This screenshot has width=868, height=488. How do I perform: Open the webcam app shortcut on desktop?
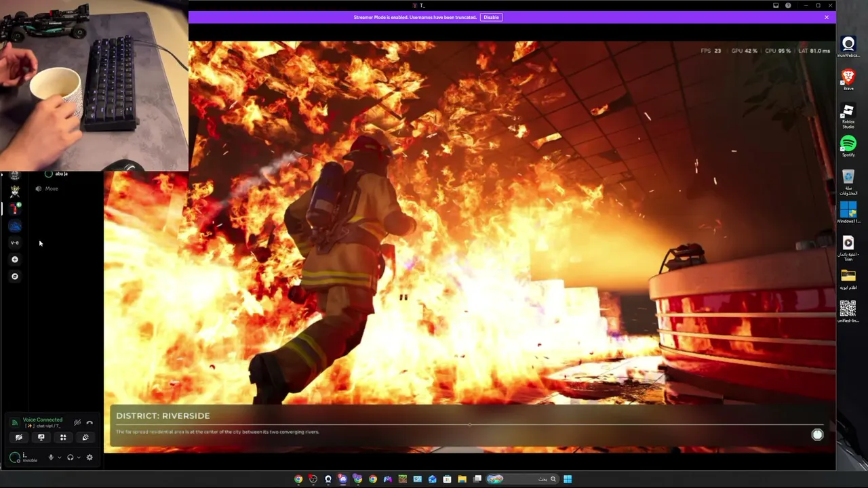[x=848, y=47]
